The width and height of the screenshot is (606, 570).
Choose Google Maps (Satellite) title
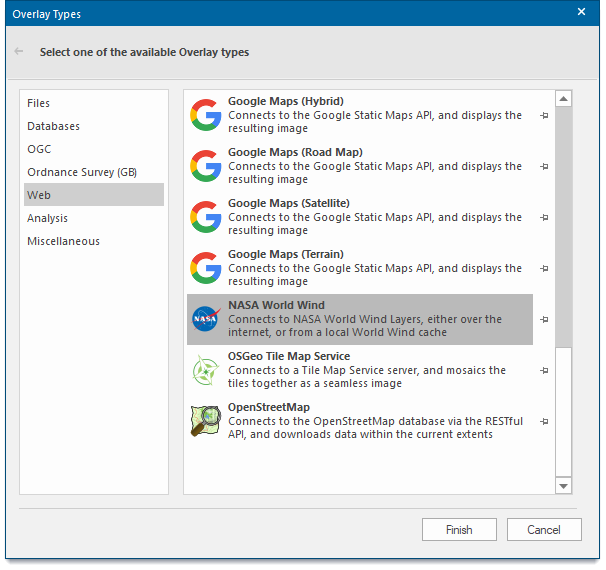tap(289, 203)
